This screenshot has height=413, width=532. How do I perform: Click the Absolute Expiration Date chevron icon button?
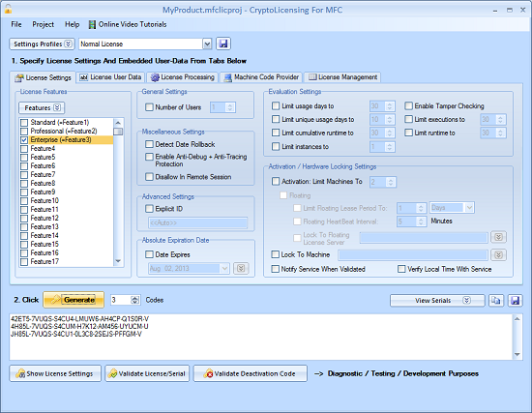(241, 269)
